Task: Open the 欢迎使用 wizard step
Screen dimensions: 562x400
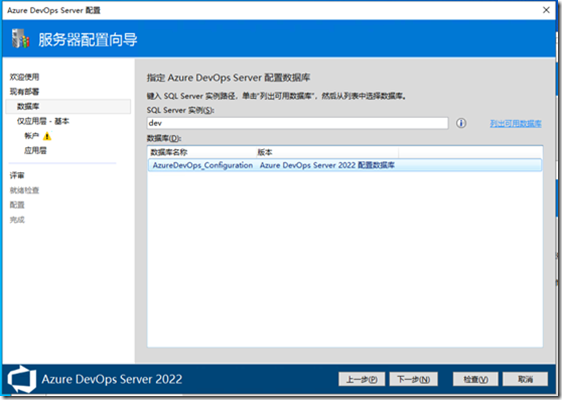Action: click(24, 77)
